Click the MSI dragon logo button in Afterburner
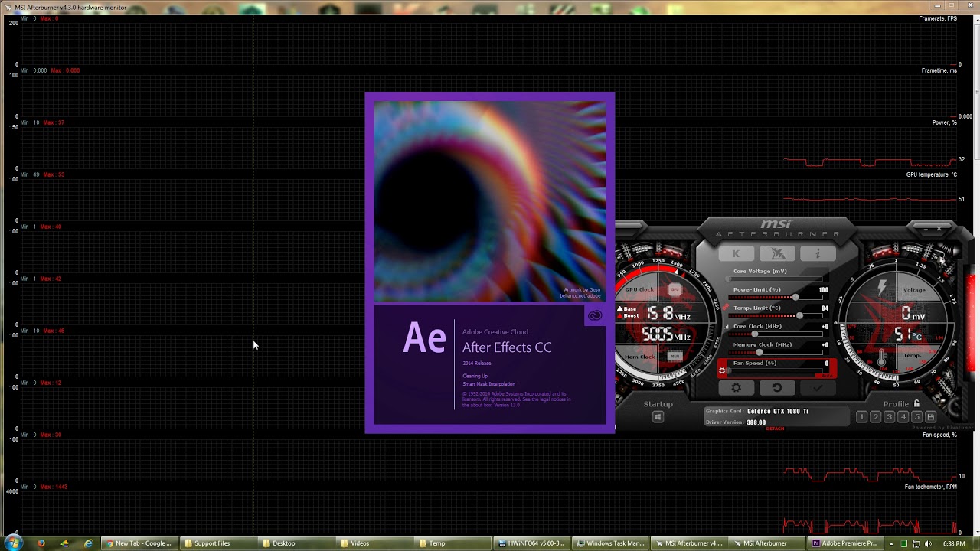The image size is (980, 551). 778,253
